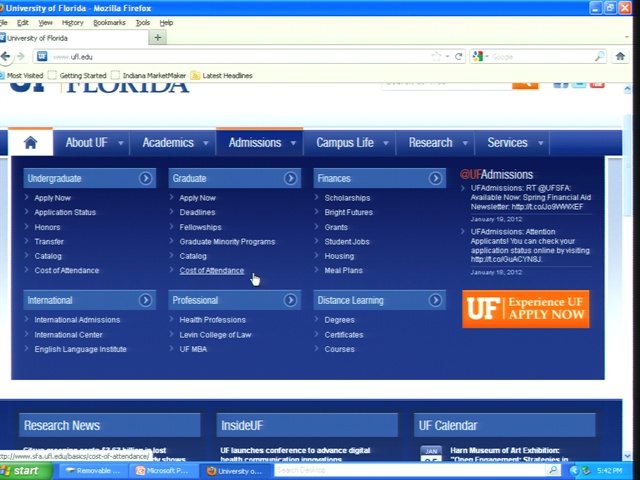Open Levin College of Law link
The height and width of the screenshot is (480, 640).
coord(215,335)
